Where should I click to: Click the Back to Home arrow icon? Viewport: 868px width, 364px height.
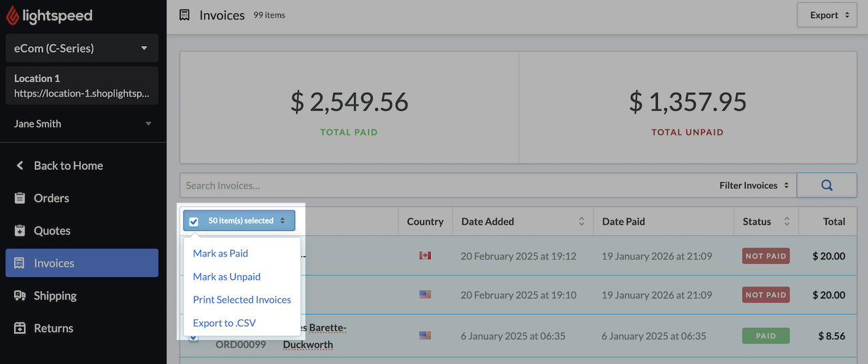point(20,166)
